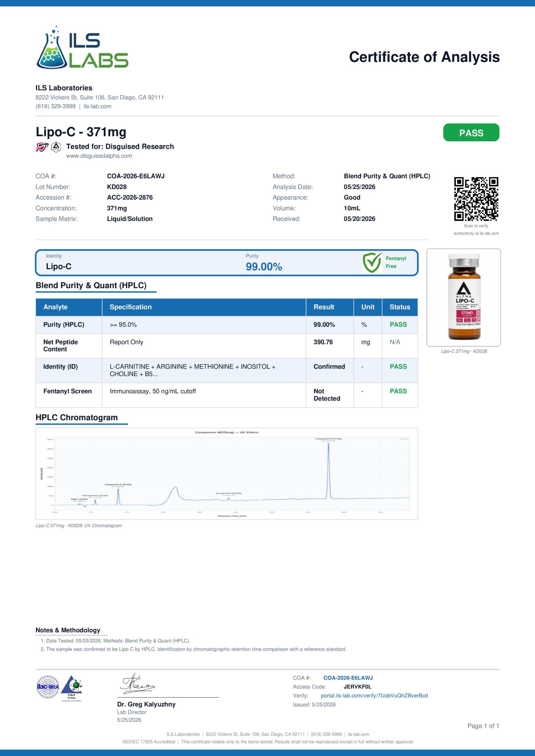Click the analysis date 05/25/2026 value
Image resolution: width=535 pixels, height=756 pixels.
(359, 187)
